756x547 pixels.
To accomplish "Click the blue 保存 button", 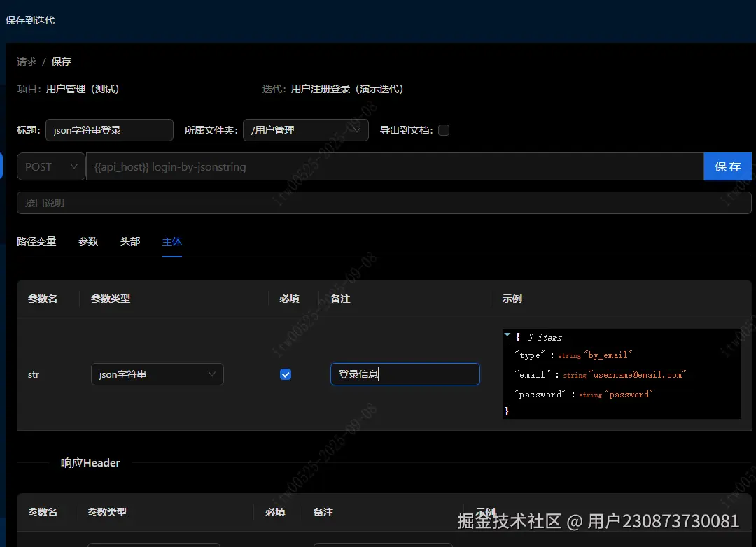I will point(727,166).
